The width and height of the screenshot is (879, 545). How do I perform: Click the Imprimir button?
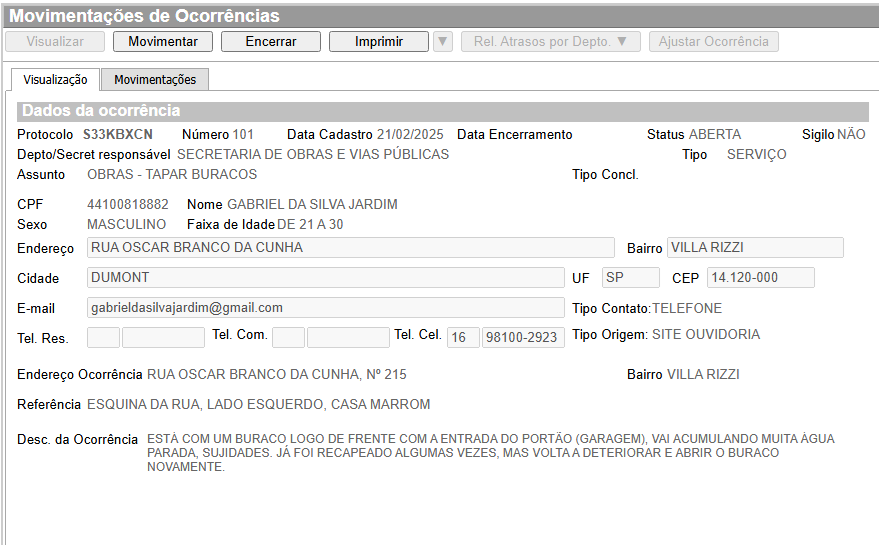click(x=379, y=42)
